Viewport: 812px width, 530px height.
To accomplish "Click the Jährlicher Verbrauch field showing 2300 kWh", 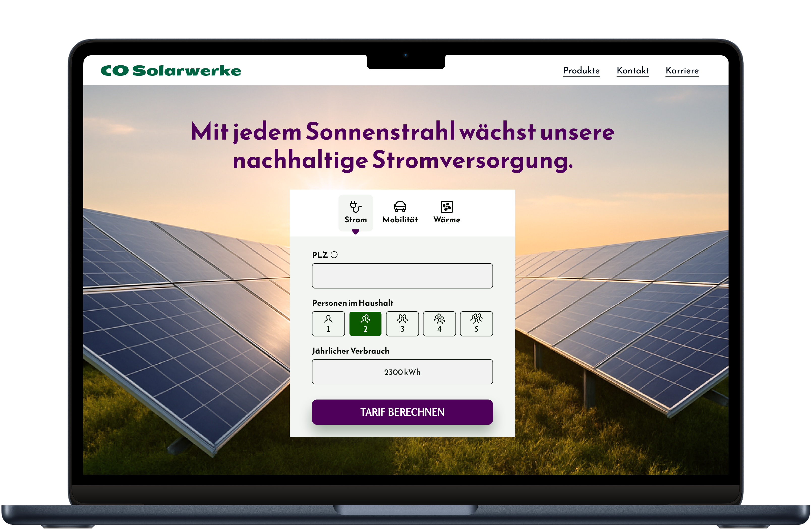I will point(402,372).
